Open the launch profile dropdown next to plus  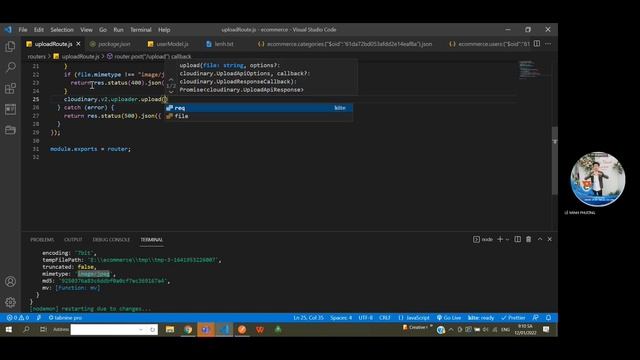point(507,239)
